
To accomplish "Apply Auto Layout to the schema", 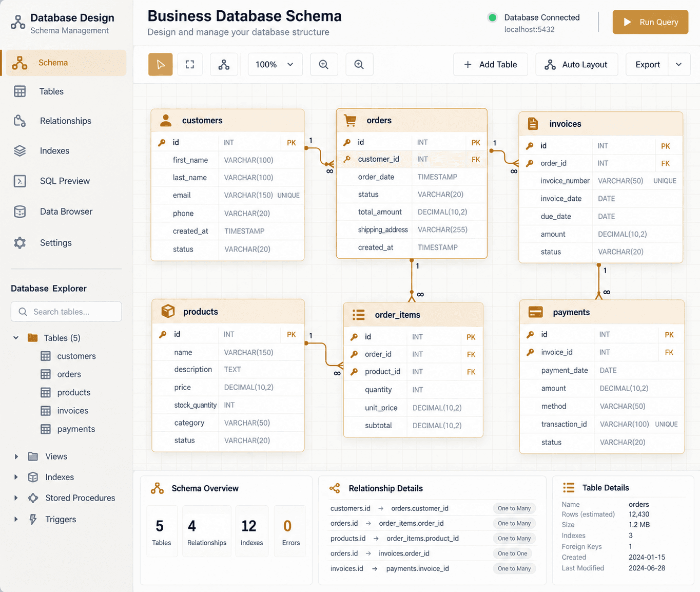I will (x=577, y=65).
